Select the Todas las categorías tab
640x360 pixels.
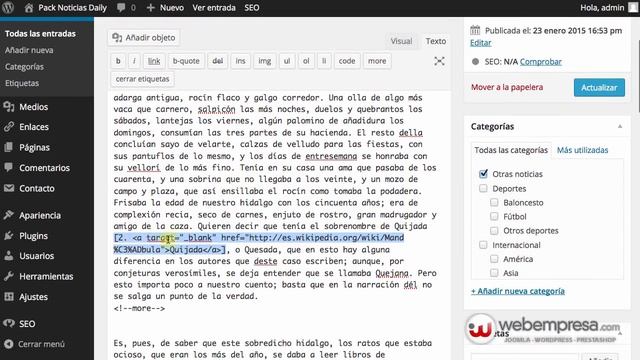pos(511,150)
